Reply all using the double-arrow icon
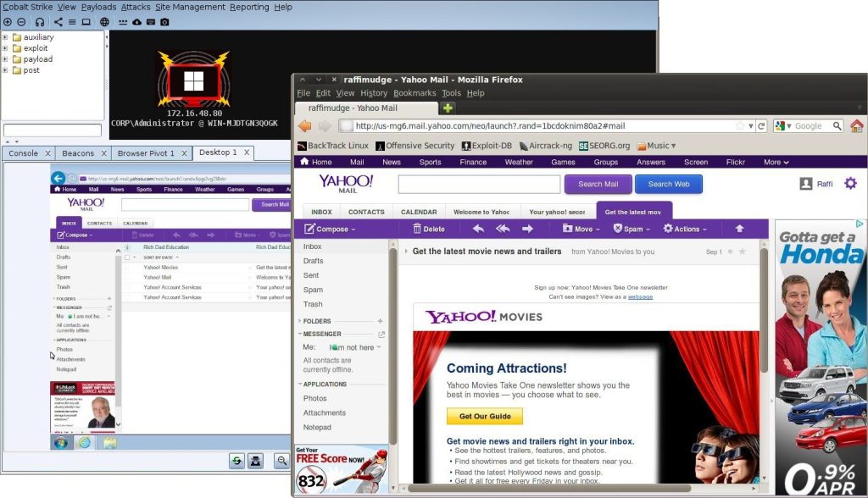 point(503,229)
